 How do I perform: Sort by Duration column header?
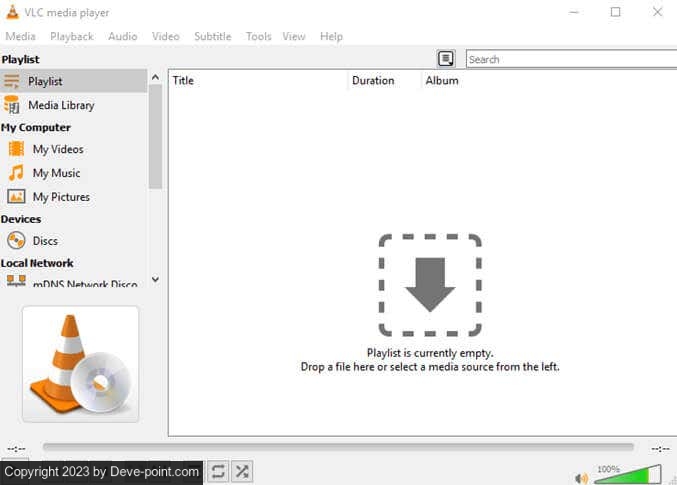(373, 81)
